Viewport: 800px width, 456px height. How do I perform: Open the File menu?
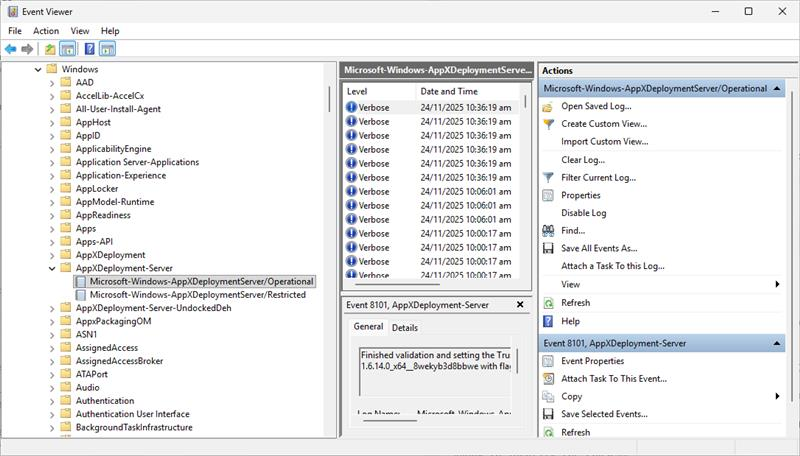(x=15, y=31)
